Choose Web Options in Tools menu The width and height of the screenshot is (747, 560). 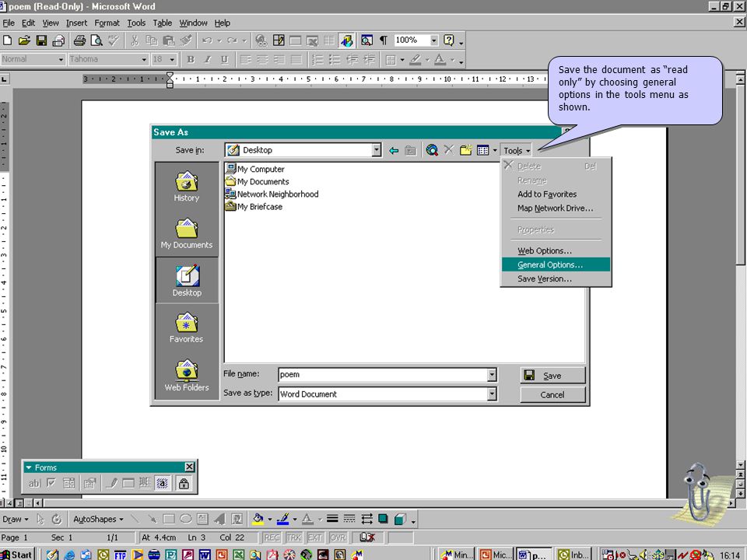[556, 251]
